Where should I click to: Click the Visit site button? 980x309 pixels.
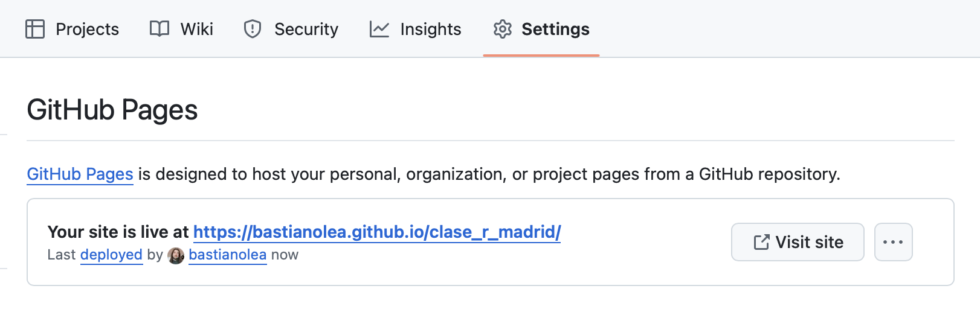pos(798,242)
